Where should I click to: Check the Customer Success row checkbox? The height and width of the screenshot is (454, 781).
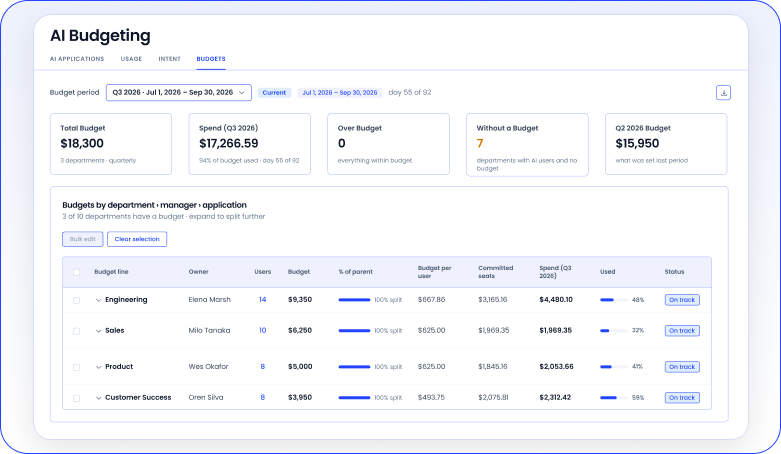click(76, 398)
